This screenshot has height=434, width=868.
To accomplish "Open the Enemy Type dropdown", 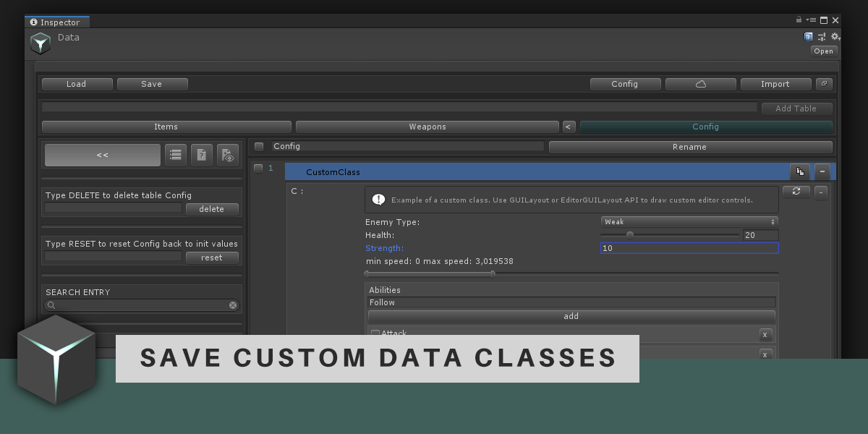I will pyautogui.click(x=689, y=222).
